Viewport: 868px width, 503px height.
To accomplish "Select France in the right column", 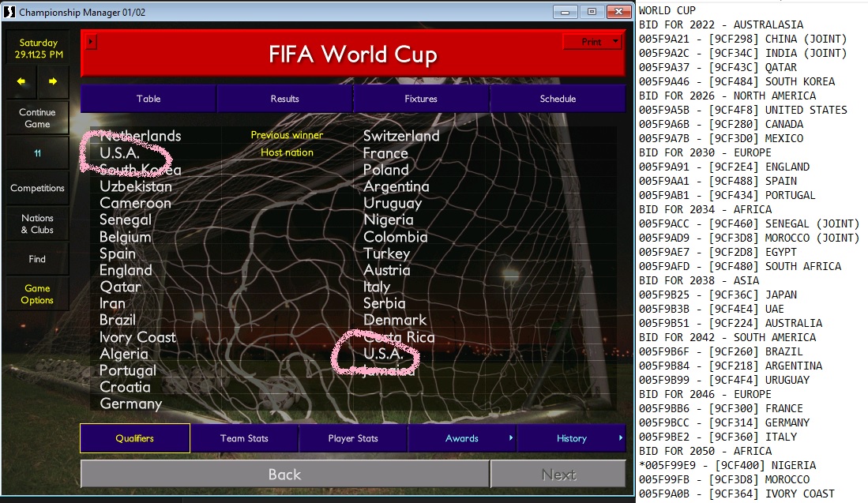I will click(385, 153).
